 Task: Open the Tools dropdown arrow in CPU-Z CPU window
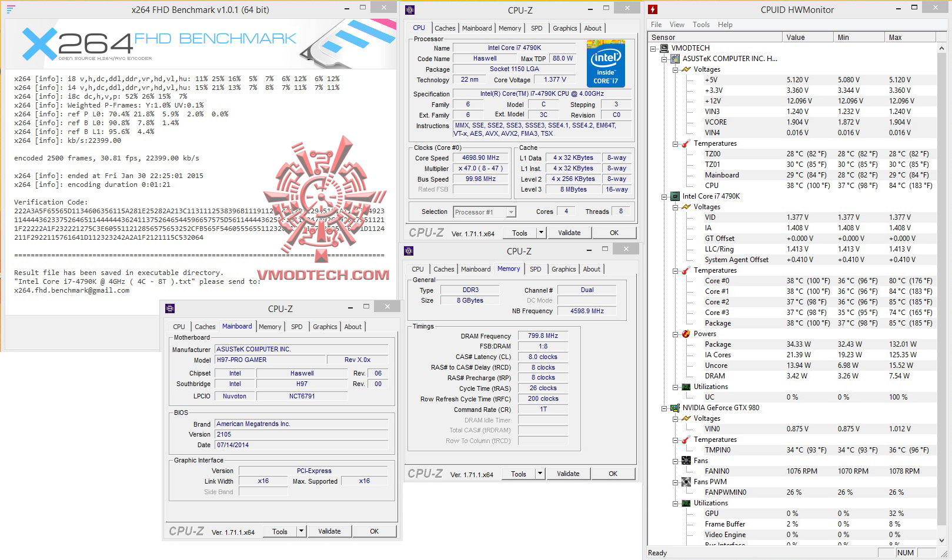coord(542,233)
